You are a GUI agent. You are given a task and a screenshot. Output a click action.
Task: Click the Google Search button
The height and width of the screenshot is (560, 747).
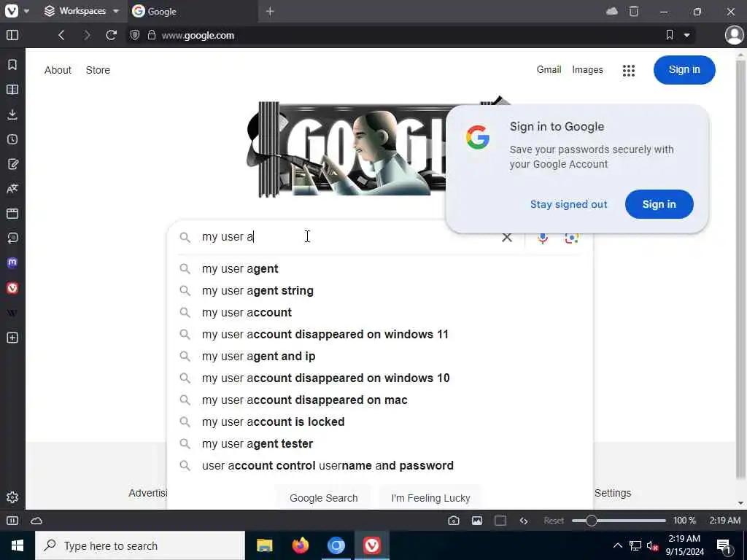coord(323,497)
